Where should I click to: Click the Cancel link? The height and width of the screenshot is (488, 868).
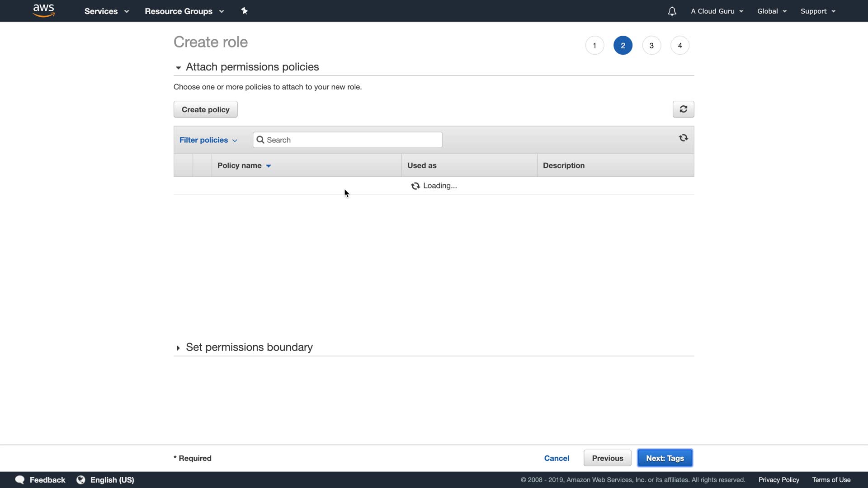[x=557, y=458]
